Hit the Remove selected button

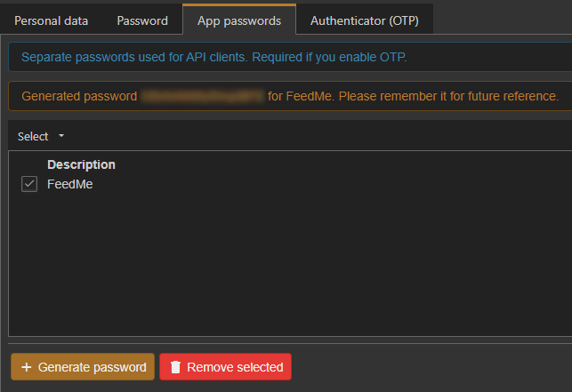click(225, 367)
